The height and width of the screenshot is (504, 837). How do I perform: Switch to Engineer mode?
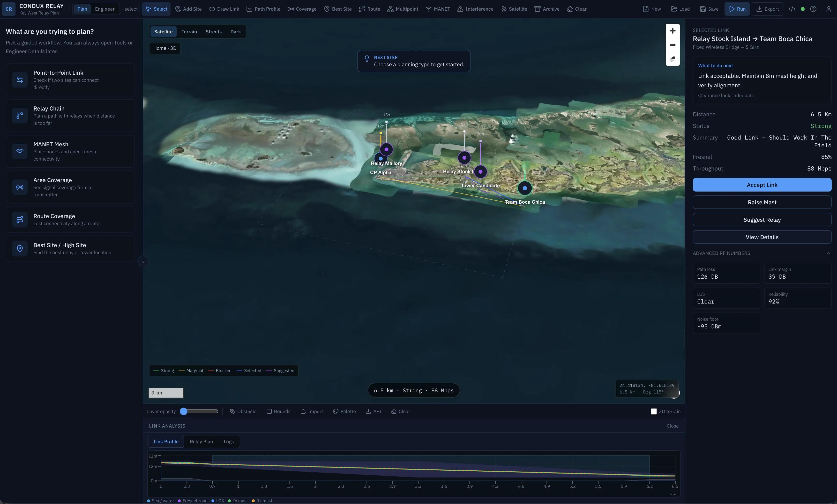point(105,9)
